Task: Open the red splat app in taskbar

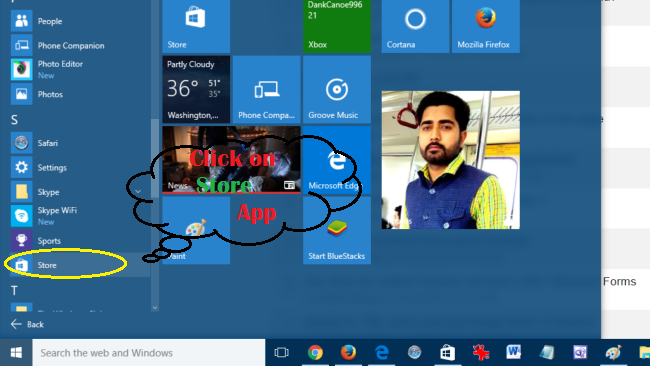Action: tap(481, 353)
